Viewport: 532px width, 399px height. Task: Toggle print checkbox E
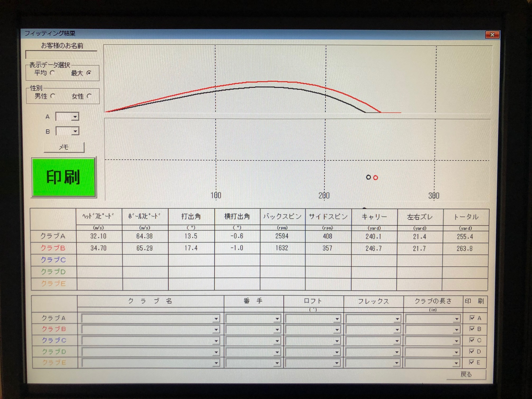coord(472,362)
